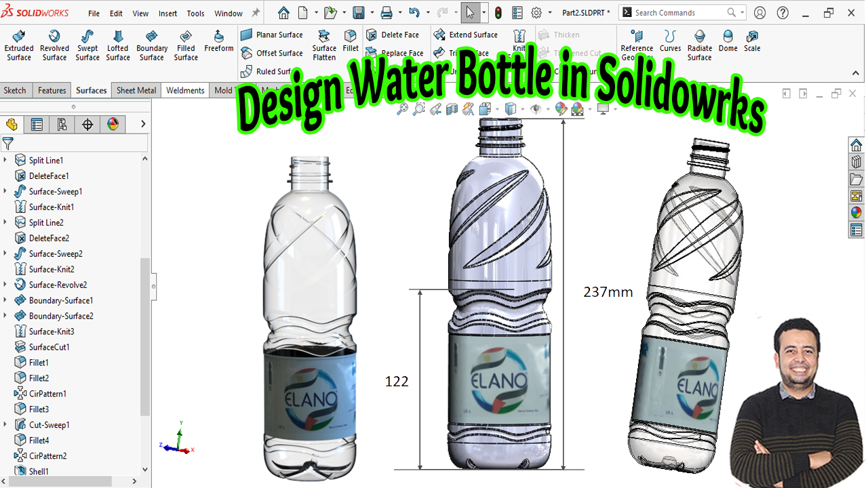This screenshot has width=868, height=488.
Task: Select the Dome feature tool
Action: 728,41
